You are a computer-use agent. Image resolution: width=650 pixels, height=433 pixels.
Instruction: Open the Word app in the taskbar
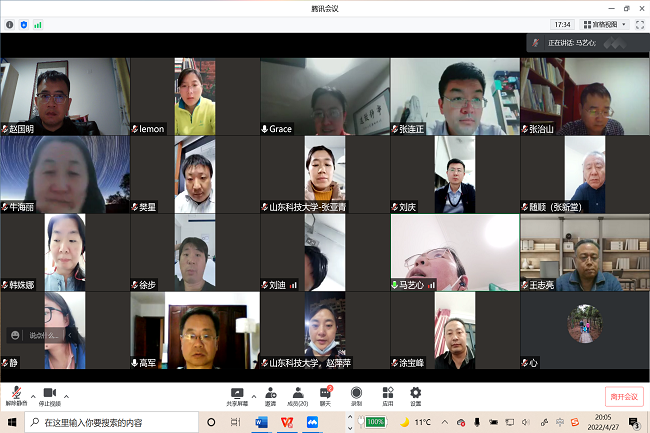tap(262, 423)
